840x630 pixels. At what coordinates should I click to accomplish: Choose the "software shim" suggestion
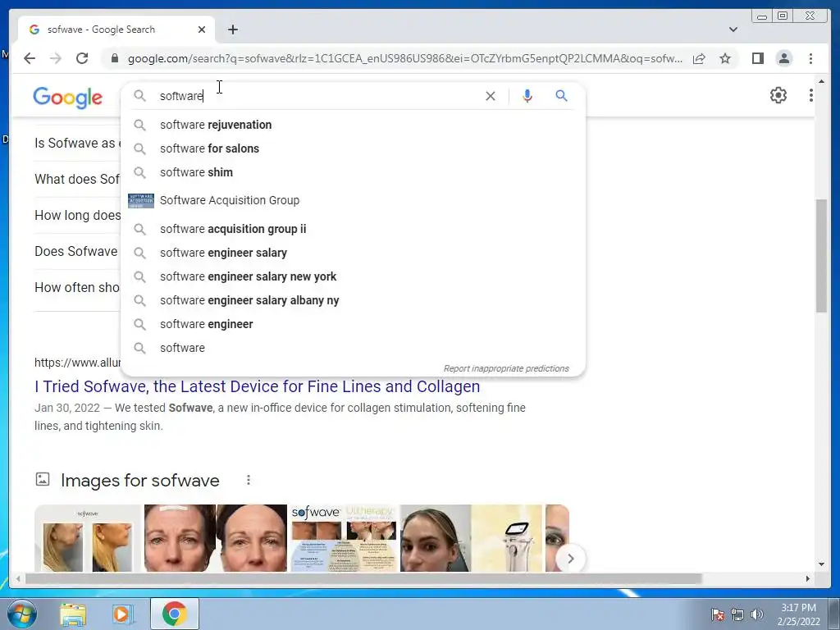[x=353, y=172]
